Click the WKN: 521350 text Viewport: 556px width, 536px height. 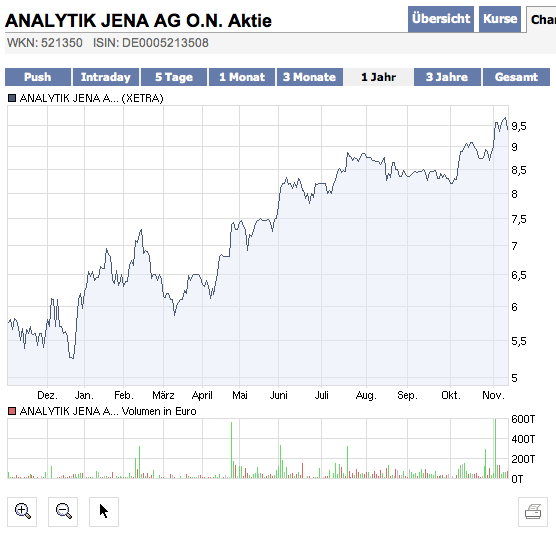point(45,43)
